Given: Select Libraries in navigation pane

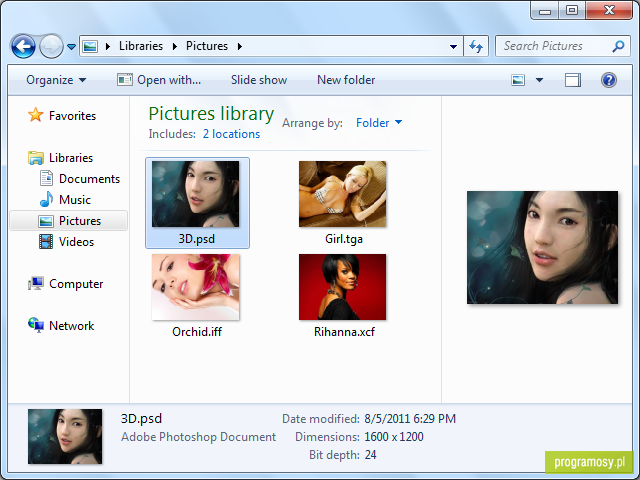Looking at the screenshot, I should tap(71, 158).
